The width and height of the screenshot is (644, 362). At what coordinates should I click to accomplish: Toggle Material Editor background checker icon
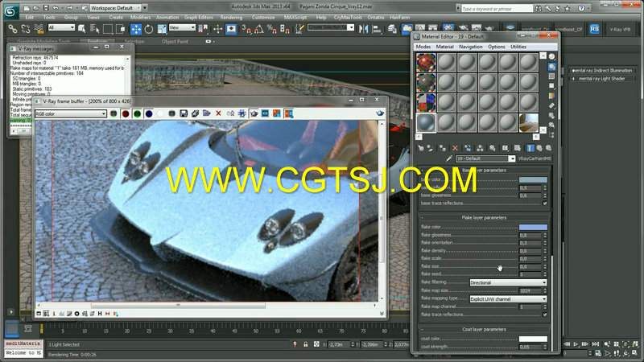[551, 76]
